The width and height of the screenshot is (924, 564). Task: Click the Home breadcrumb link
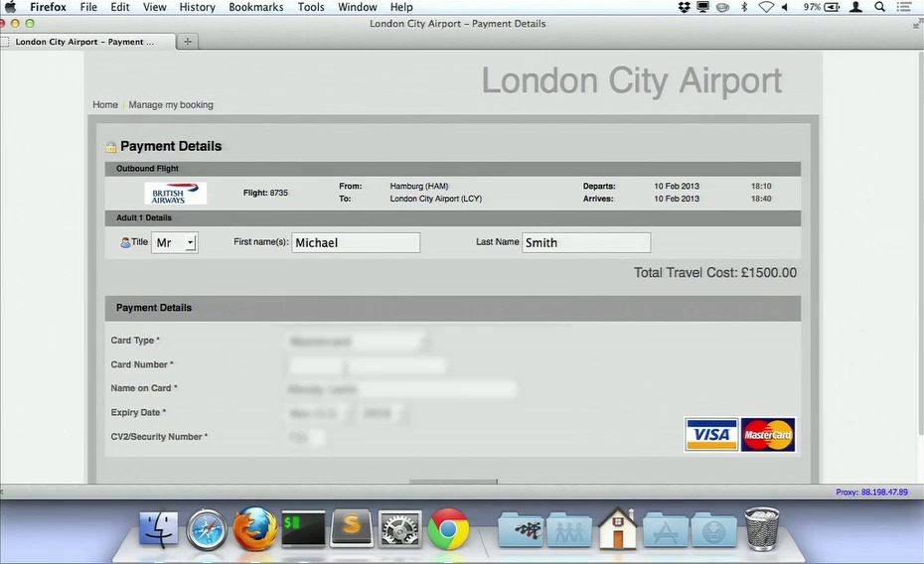105,104
